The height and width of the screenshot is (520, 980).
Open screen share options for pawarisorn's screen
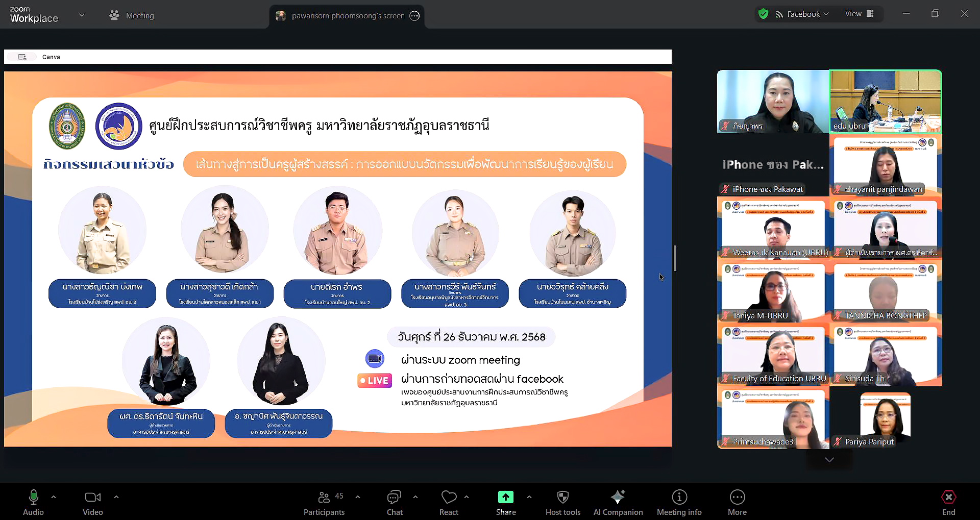[x=415, y=16]
